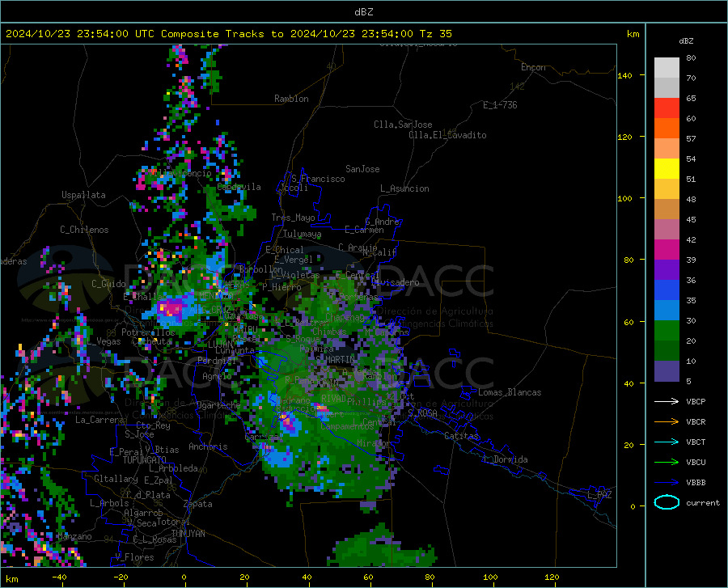The image size is (728, 588).
Task: Click the 100 km vertical axis tick
Action: (x=624, y=198)
